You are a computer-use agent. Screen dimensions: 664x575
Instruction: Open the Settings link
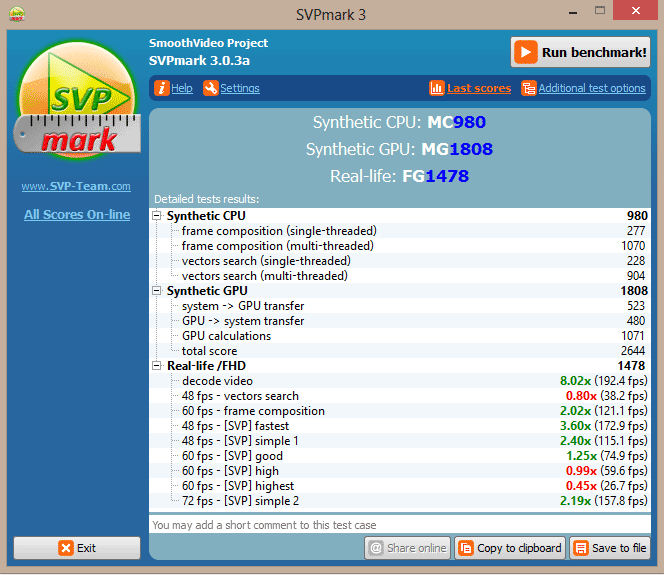pos(240,88)
